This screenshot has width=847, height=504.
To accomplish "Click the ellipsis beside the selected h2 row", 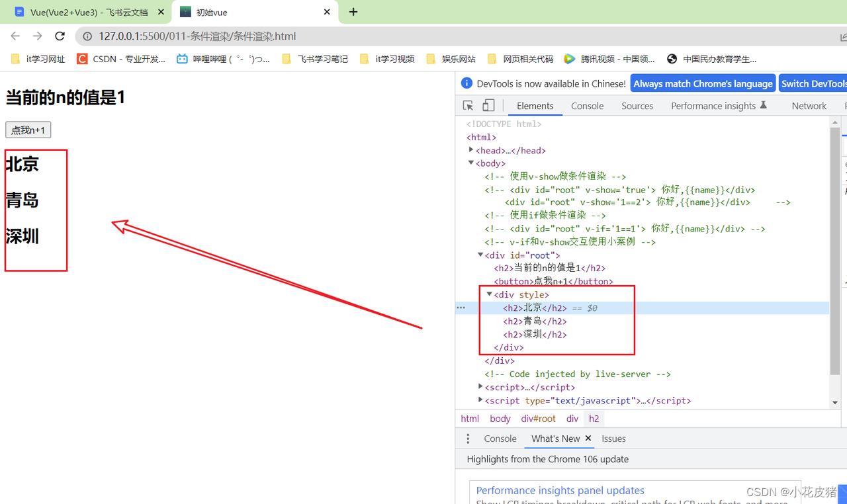I will [x=461, y=308].
